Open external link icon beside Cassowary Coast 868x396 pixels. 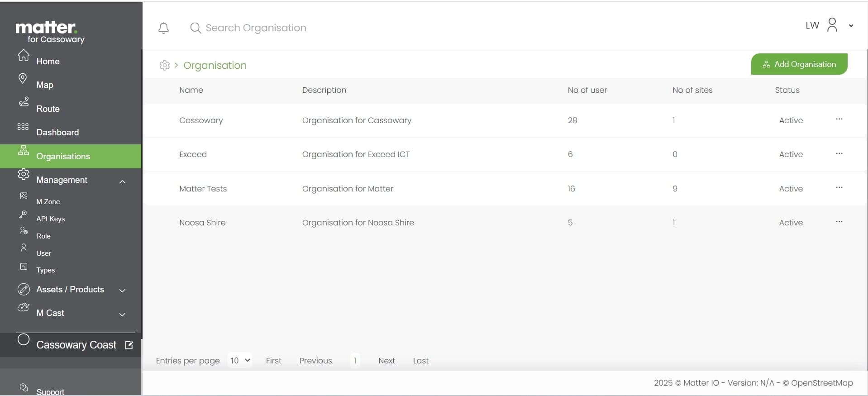tap(129, 345)
